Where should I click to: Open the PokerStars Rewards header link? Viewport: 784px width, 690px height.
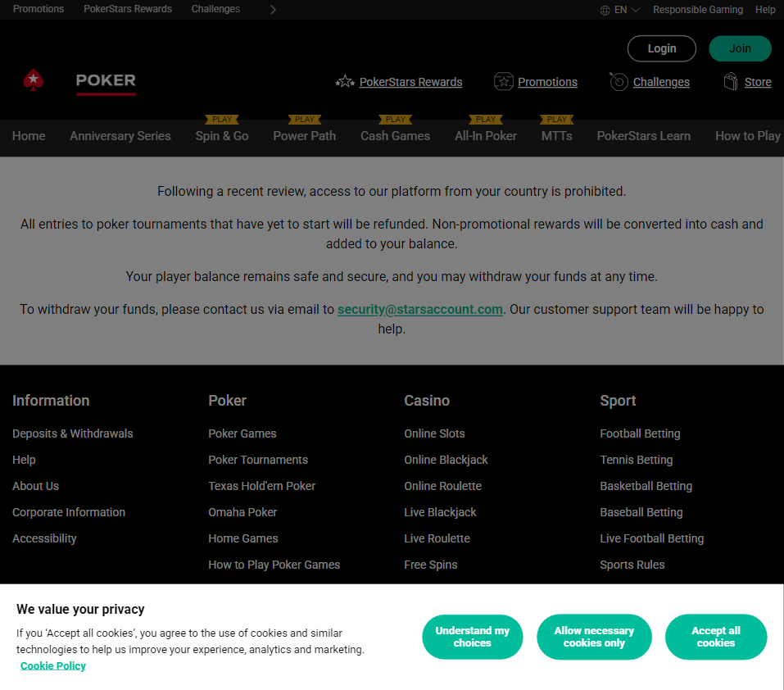(x=410, y=82)
